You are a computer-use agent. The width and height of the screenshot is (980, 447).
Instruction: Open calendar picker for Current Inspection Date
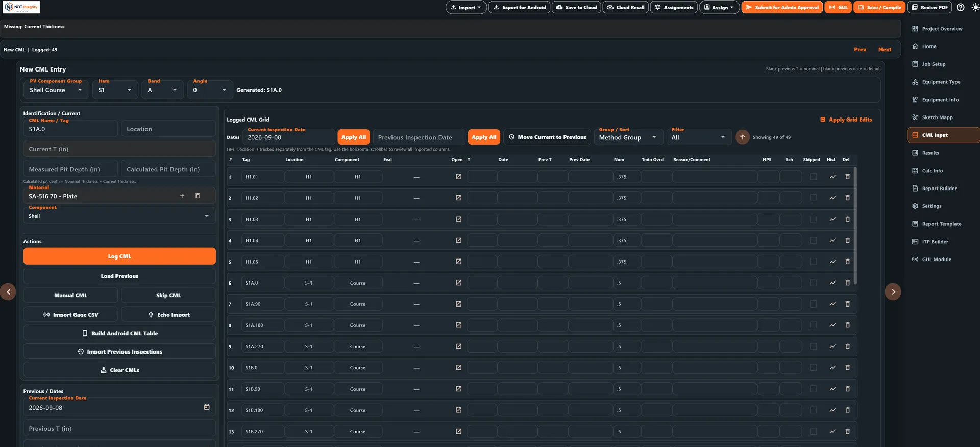pyautogui.click(x=207, y=407)
